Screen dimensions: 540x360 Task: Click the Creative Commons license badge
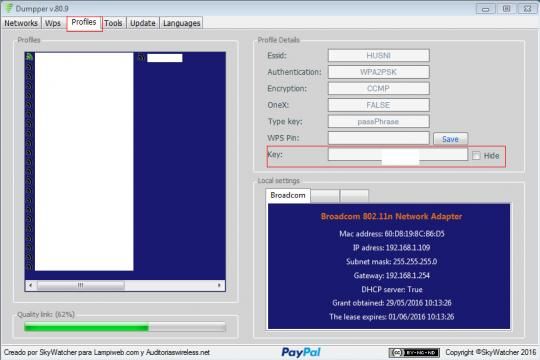[414, 352]
